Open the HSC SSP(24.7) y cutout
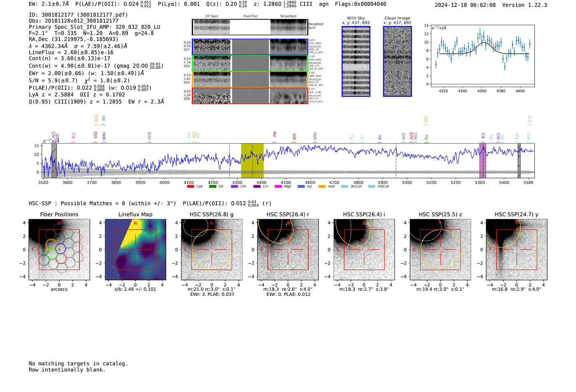Viewport: 576px width, 392px height. [x=517, y=250]
